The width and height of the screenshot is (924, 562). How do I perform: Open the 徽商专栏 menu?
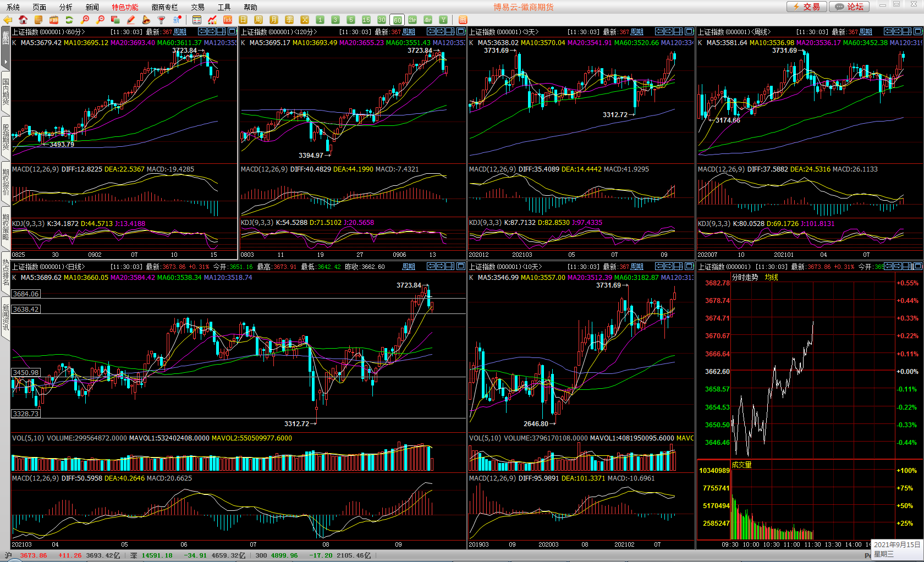point(165,7)
